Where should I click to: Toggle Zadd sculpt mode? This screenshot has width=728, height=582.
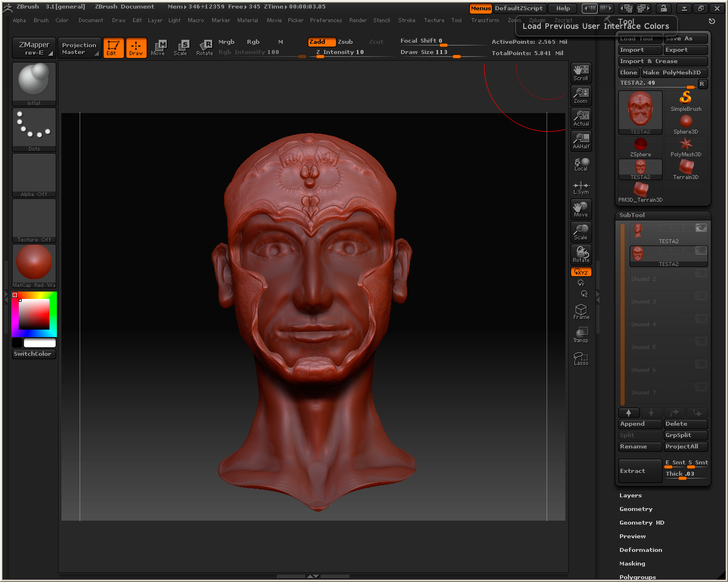pyautogui.click(x=321, y=42)
